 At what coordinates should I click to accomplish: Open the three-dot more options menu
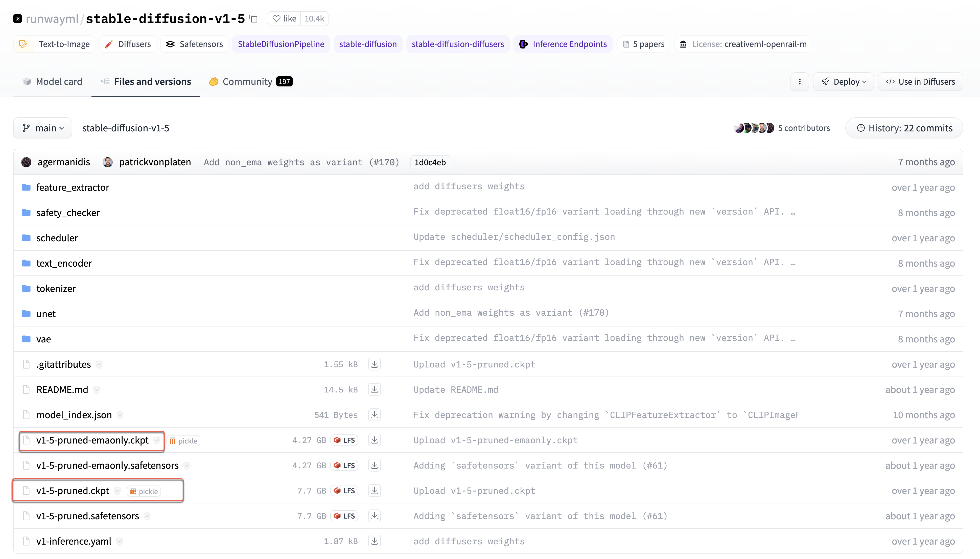(x=800, y=82)
